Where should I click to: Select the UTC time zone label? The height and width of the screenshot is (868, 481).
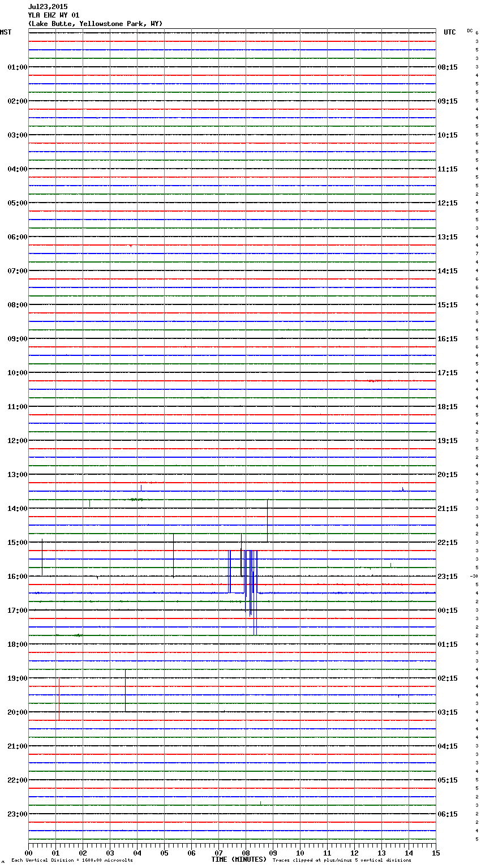pos(449,32)
